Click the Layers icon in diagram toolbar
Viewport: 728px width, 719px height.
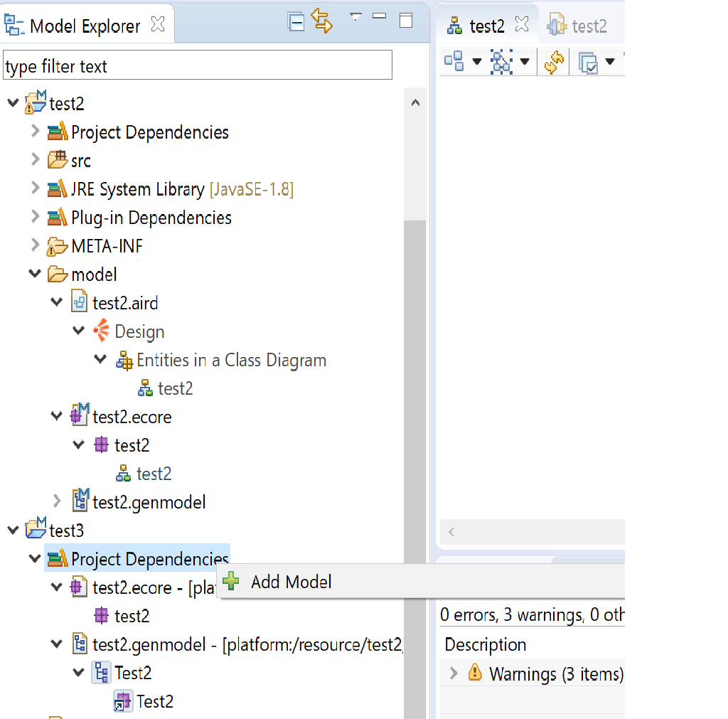[588, 63]
